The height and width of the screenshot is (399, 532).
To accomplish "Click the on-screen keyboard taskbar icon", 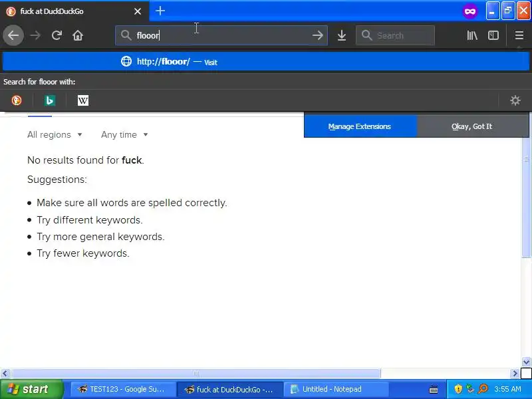I will point(434,390).
